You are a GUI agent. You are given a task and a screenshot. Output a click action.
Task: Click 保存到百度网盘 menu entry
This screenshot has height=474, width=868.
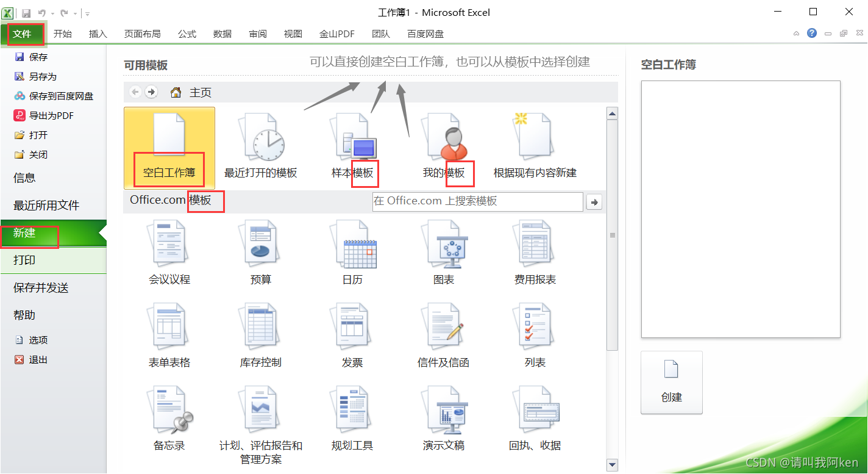click(x=54, y=96)
